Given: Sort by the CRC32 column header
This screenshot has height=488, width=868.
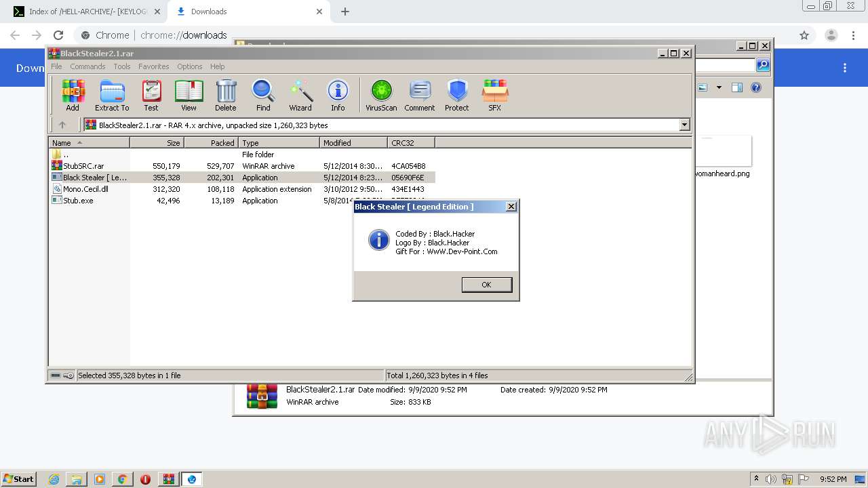Looking at the screenshot, I should [x=411, y=142].
